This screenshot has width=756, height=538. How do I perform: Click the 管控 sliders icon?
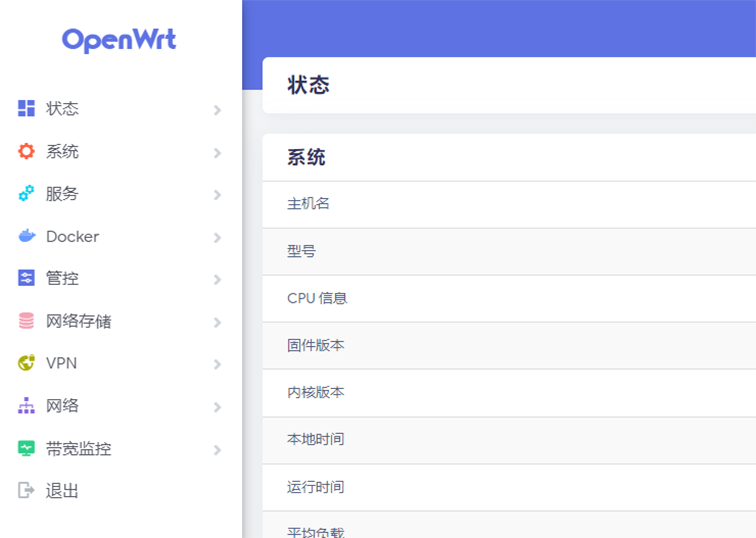point(26,278)
